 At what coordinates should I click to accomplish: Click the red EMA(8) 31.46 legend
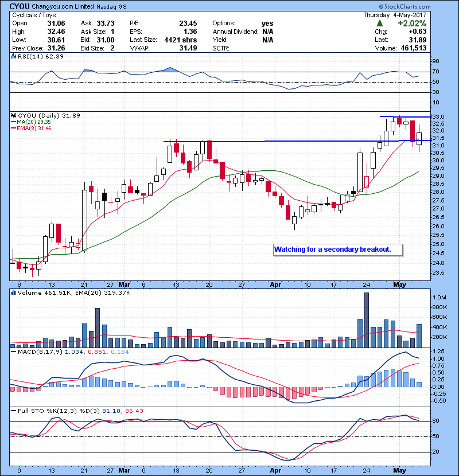pyautogui.click(x=31, y=128)
